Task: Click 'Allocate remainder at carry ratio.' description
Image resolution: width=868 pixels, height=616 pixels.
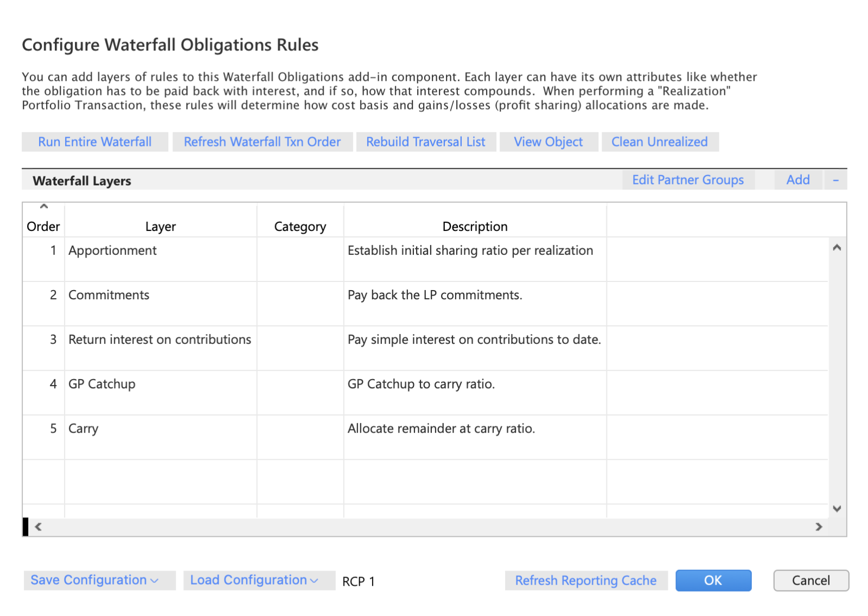Action: 441,428
